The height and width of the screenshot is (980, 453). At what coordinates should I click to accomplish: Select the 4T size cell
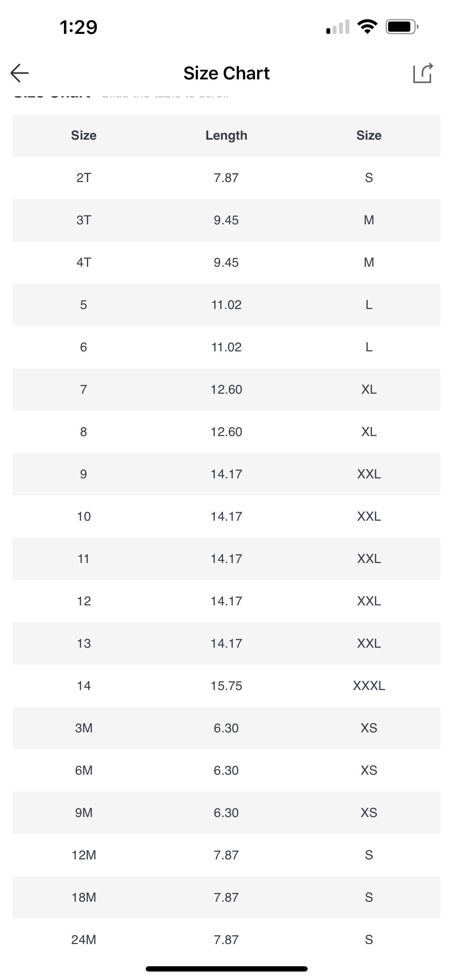click(x=84, y=262)
